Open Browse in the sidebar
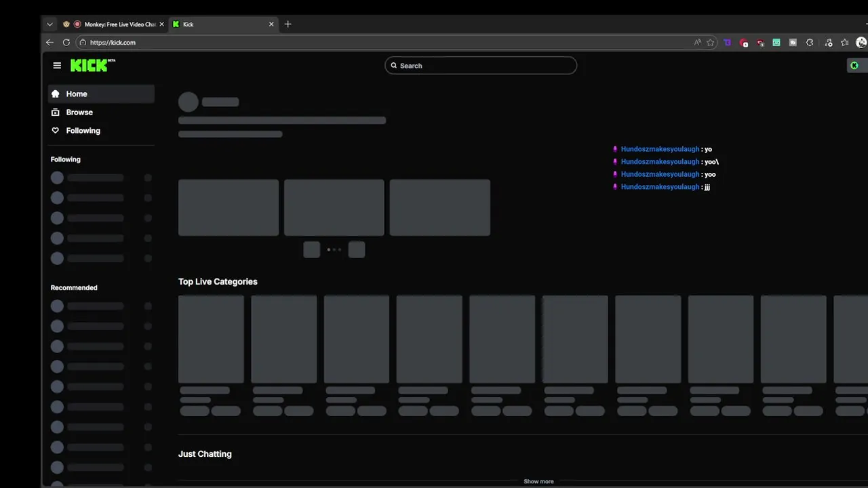Viewport: 868px width, 488px height. click(101, 113)
